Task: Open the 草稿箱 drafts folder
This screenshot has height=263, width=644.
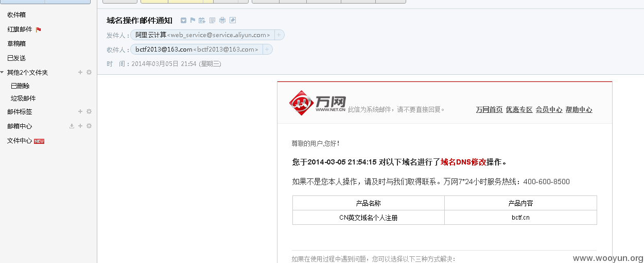Action: [x=16, y=44]
